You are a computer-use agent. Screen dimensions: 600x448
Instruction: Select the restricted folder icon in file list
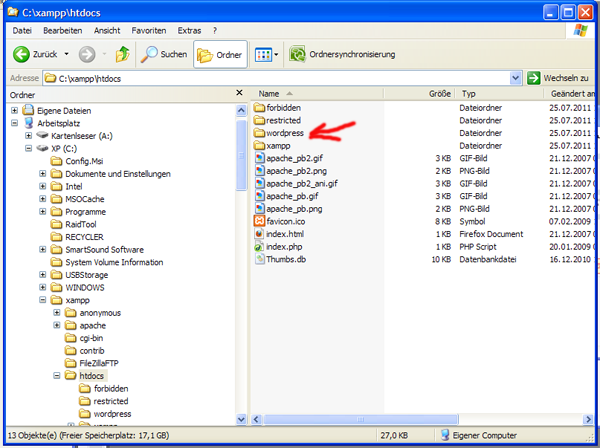259,120
